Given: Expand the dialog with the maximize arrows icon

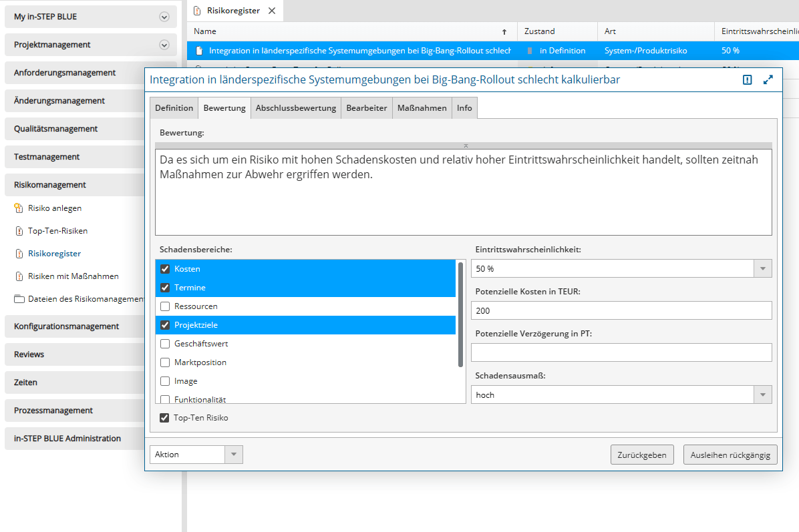Looking at the screenshot, I should pos(768,80).
